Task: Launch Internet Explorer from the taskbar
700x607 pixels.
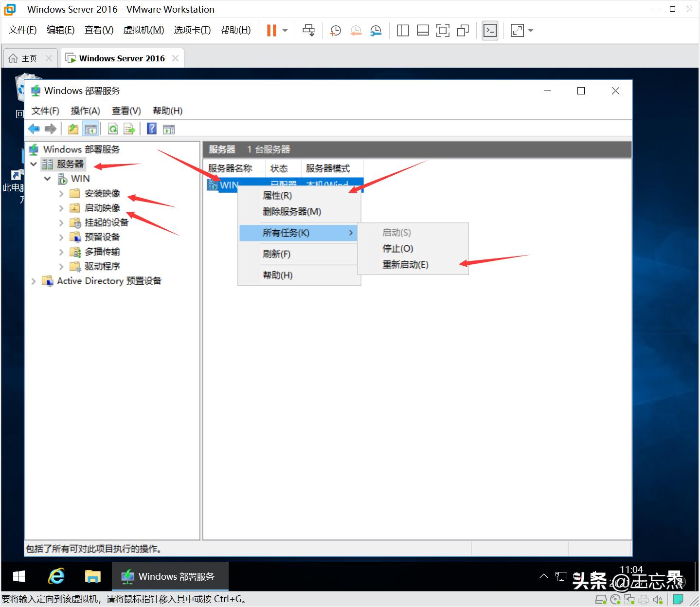Action: 56,576
